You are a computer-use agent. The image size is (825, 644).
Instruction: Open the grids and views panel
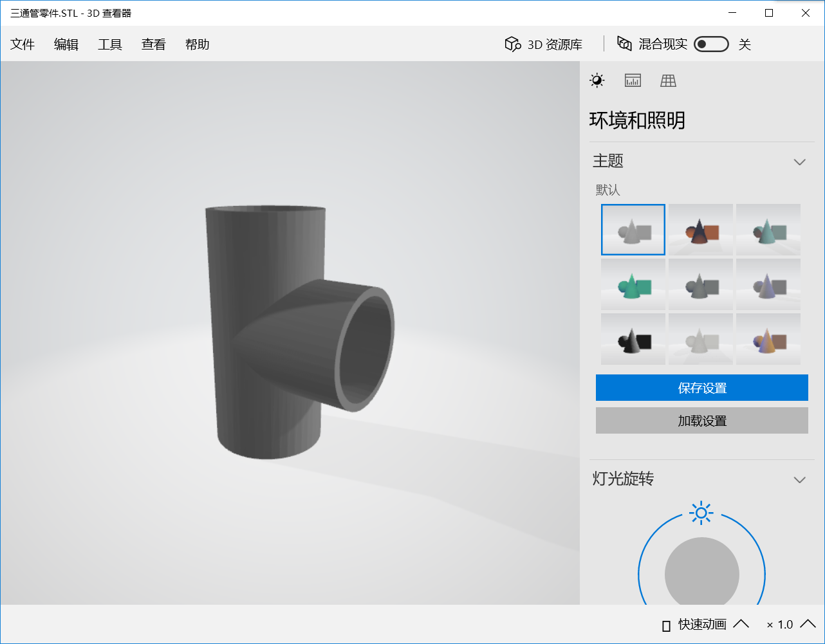(668, 80)
